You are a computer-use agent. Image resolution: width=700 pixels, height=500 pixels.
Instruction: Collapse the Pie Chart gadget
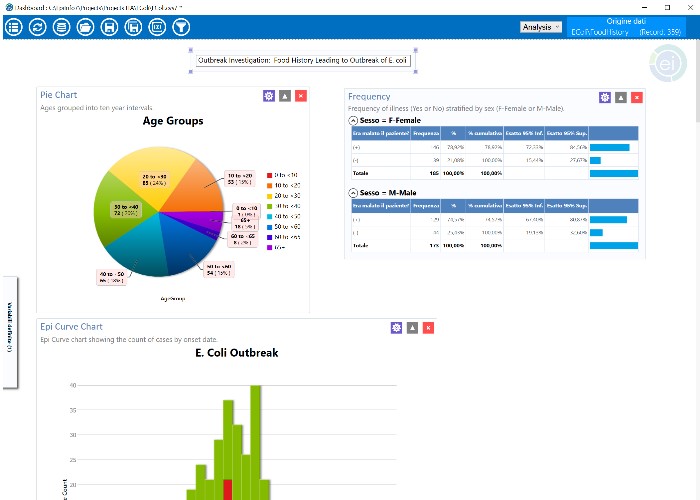285,96
